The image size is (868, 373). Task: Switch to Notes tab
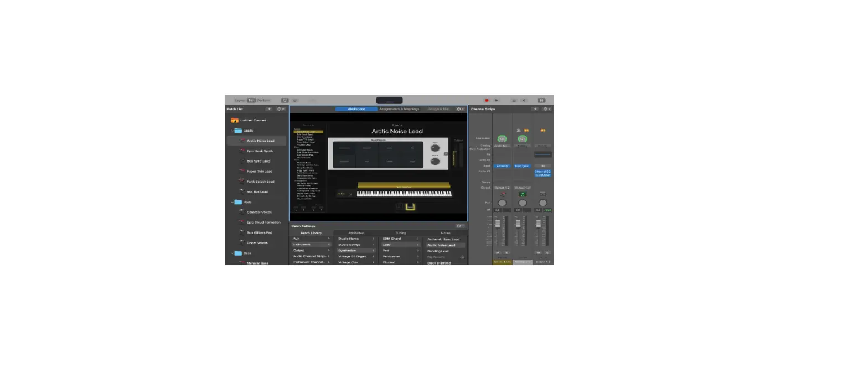445,233
